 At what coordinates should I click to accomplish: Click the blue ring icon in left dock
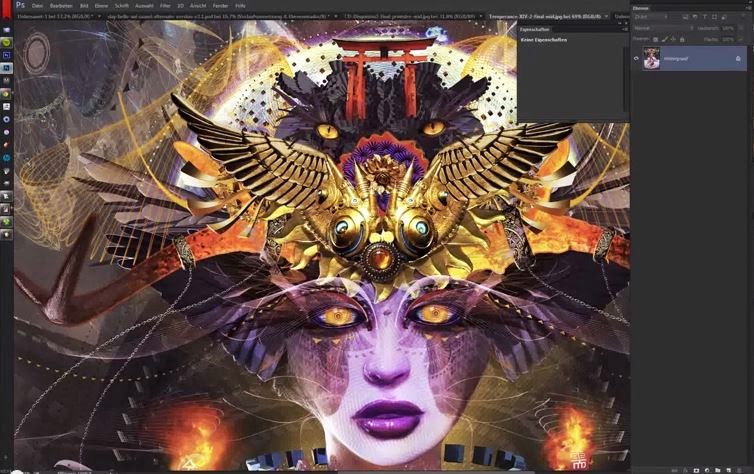6,119
